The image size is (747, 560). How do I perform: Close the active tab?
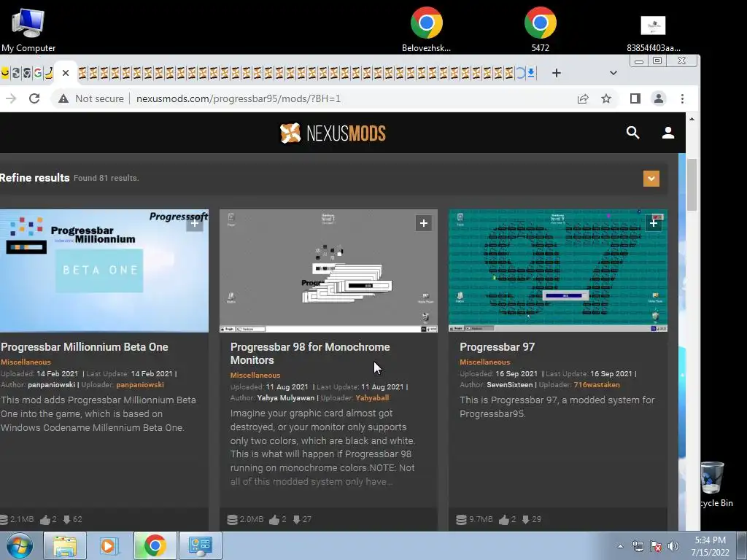click(x=66, y=73)
